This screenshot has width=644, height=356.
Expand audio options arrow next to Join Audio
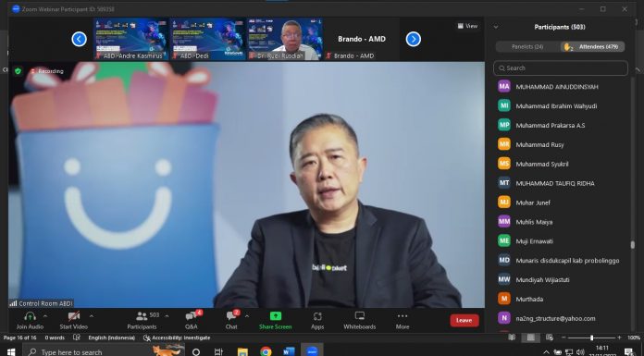coord(45,316)
